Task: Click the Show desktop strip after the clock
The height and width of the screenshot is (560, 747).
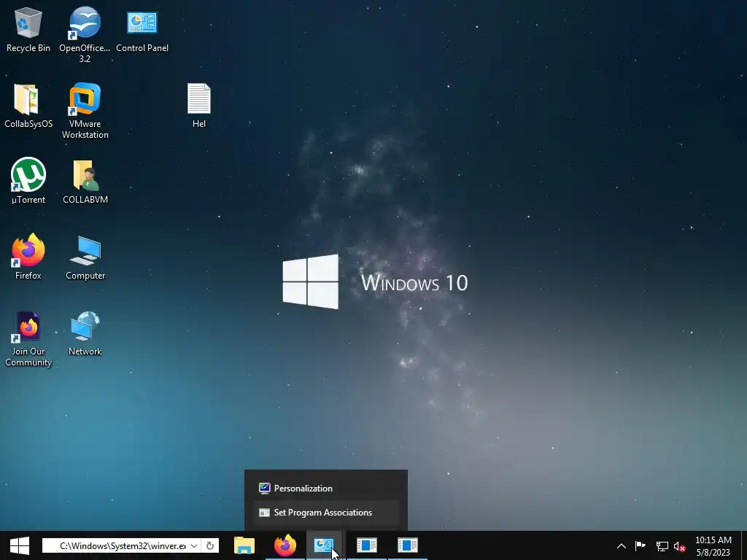Action: (x=744, y=545)
